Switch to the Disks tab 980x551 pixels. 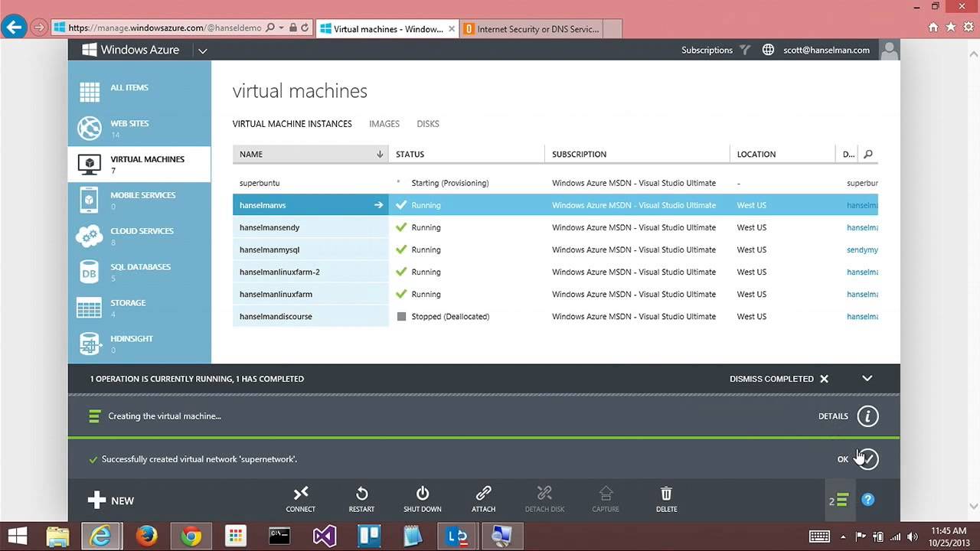(428, 123)
